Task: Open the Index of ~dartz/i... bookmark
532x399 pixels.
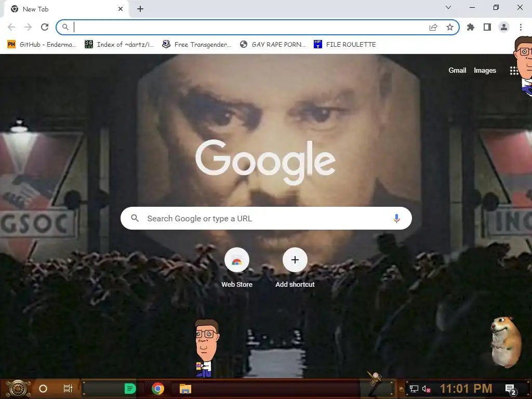Action: tap(119, 45)
